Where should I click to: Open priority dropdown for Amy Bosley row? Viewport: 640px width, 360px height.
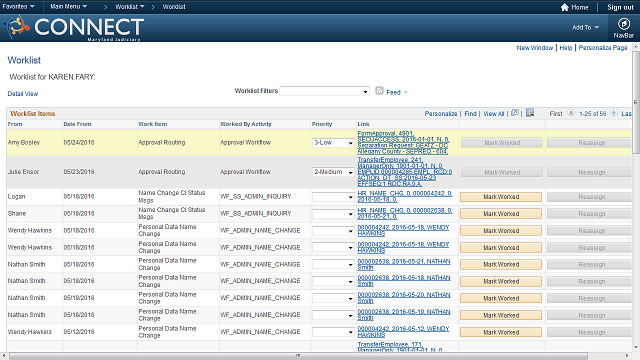[333, 143]
